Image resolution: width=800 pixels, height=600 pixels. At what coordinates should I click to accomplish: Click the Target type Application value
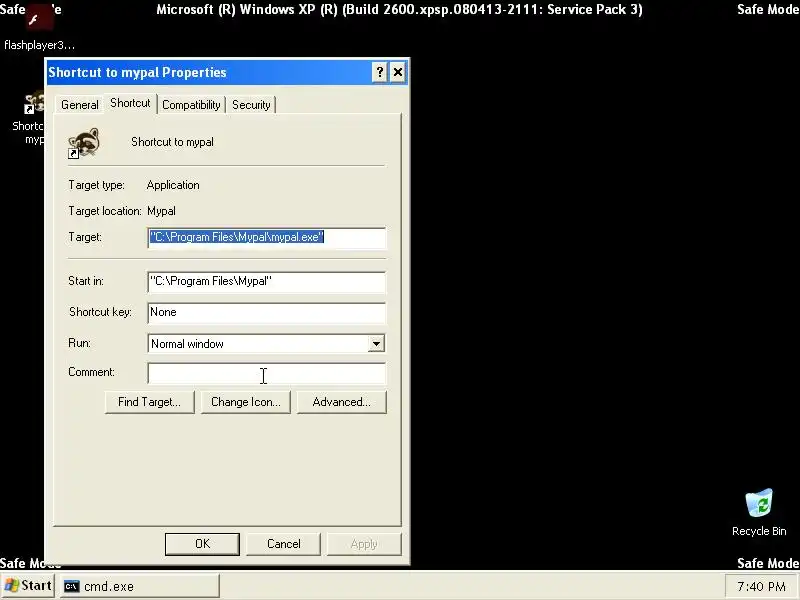point(173,185)
